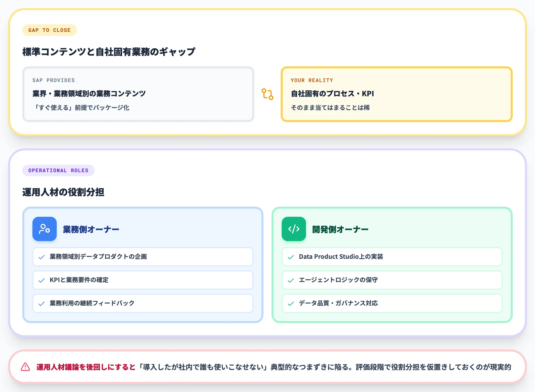
Task: Select item データ品質・ガバナンス対応
Action: coord(392,303)
